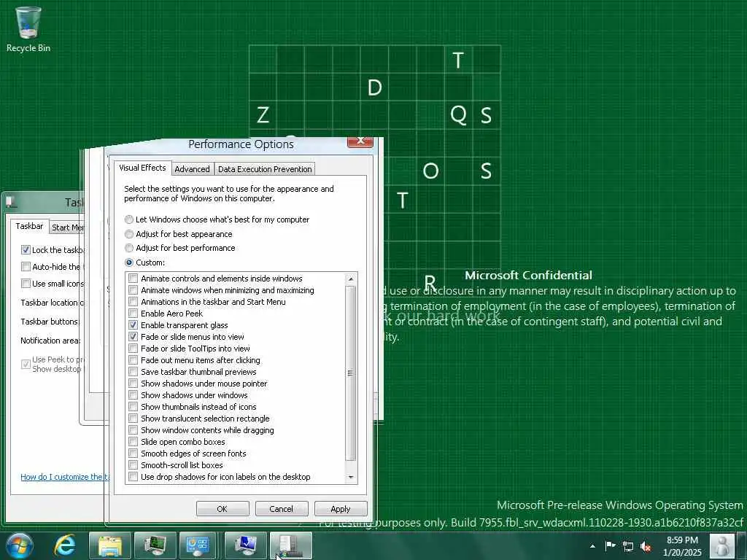Check Show shadows under windows

(x=133, y=395)
